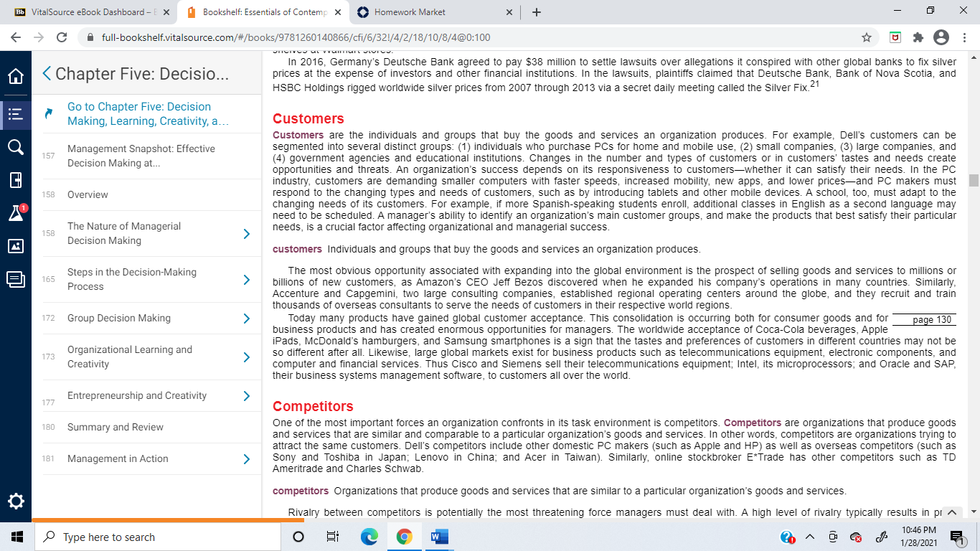Click footnote 21 after Silver Fix

tap(814, 85)
